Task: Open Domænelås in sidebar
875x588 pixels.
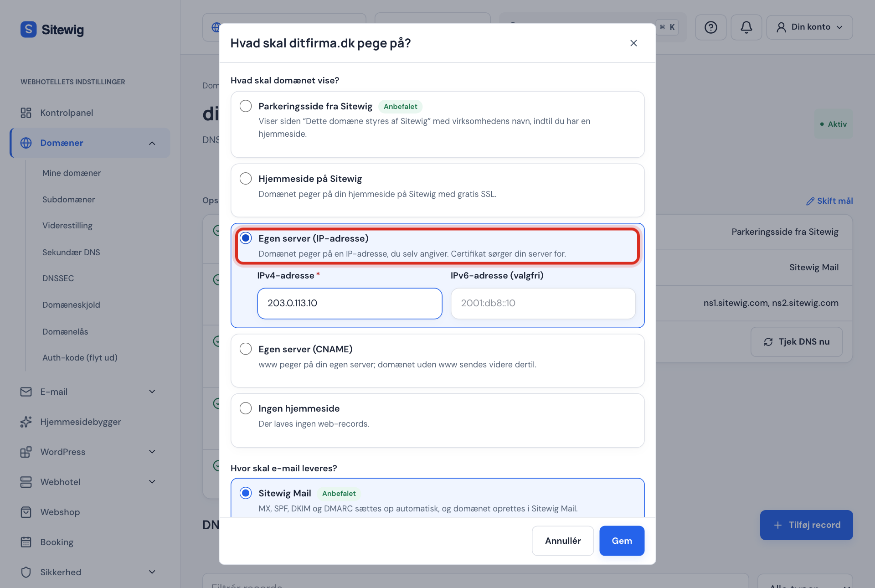Action: click(x=65, y=332)
